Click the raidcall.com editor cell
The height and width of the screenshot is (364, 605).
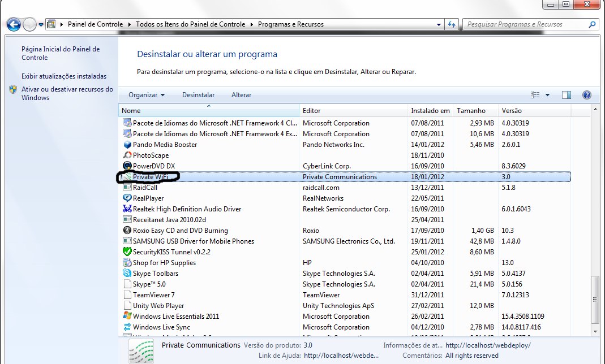pos(321,188)
